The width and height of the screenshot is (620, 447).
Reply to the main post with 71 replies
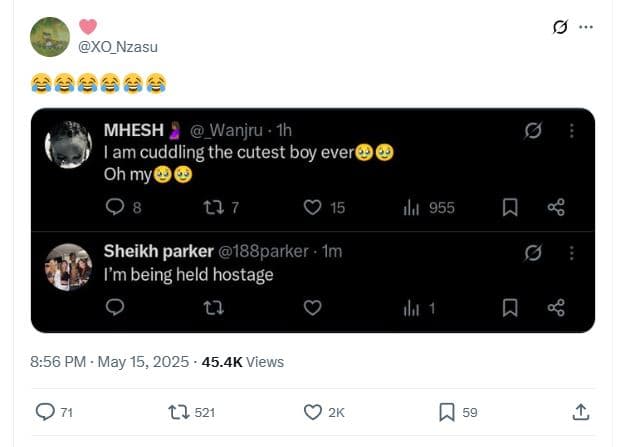coord(45,411)
